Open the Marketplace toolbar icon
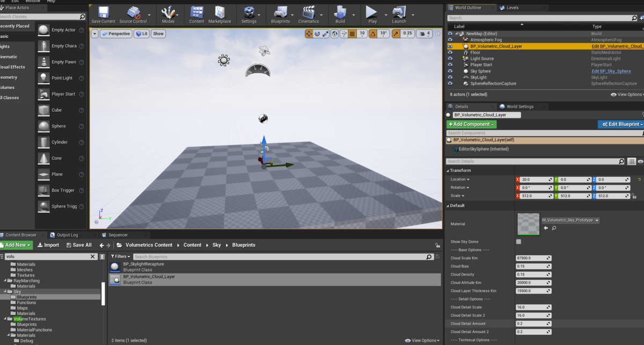This screenshot has width=644, height=345. point(219,15)
